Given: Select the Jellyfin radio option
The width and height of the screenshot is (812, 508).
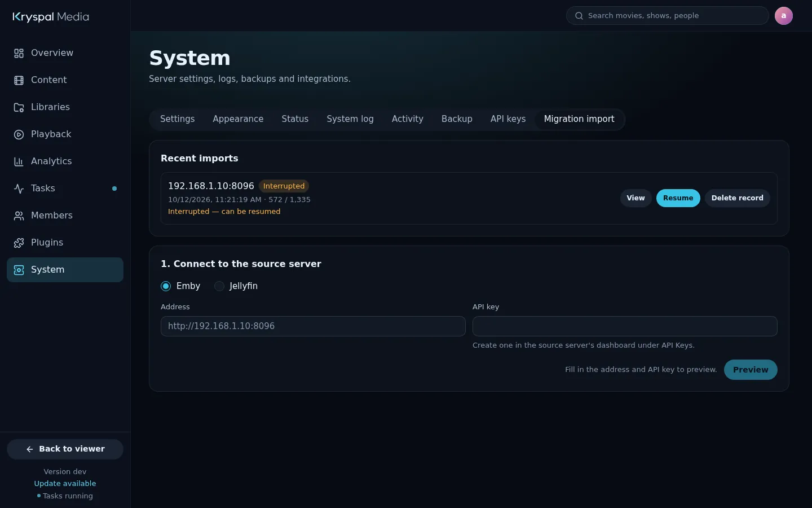Looking at the screenshot, I should pyautogui.click(x=219, y=286).
